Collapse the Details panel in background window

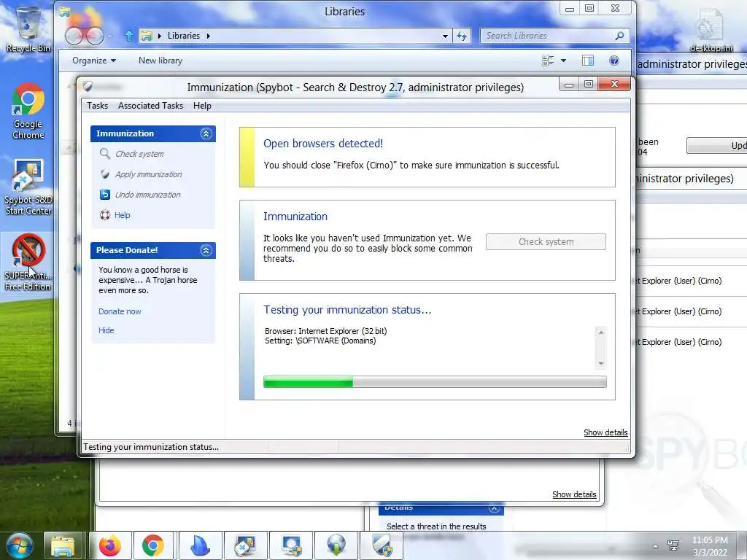tap(494, 508)
